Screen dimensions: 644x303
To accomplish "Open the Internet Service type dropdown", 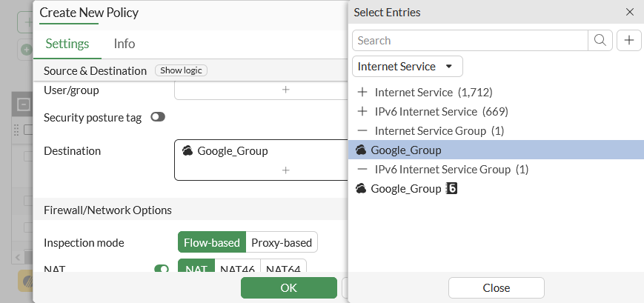I will [x=407, y=67].
